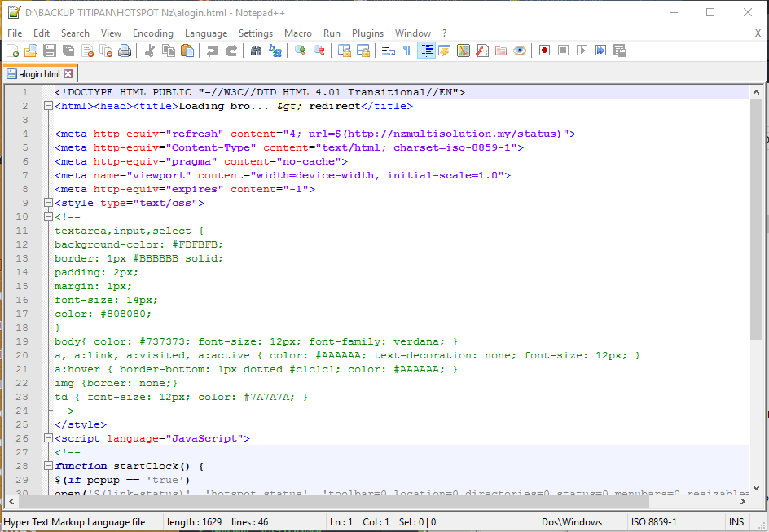Open the Settings menu
Image resolution: width=769 pixels, height=532 pixels.
tap(256, 33)
